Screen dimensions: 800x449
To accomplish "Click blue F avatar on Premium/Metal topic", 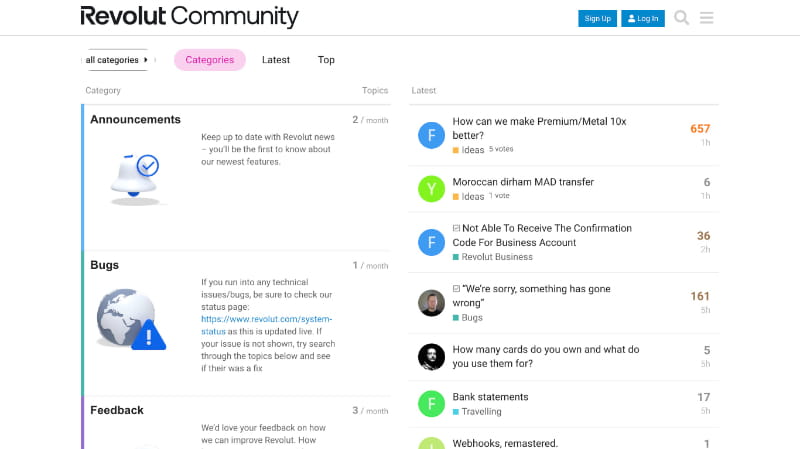I will [431, 135].
